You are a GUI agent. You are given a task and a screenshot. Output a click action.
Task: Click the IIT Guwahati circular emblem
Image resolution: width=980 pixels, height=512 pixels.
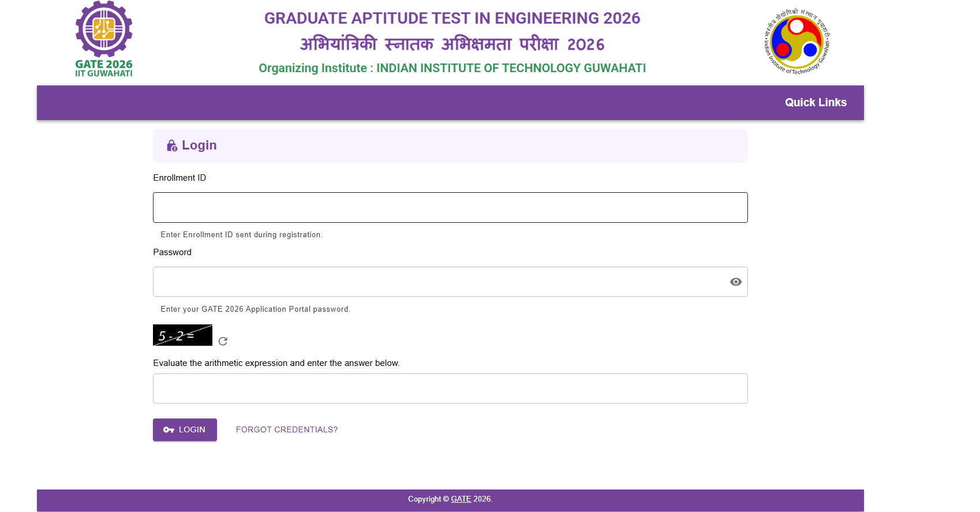[796, 42]
